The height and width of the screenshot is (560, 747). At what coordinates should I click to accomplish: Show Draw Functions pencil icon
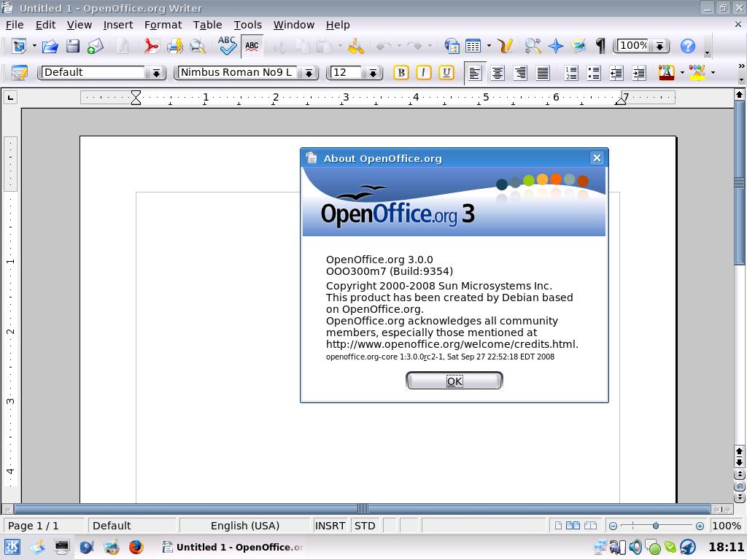pos(505,46)
